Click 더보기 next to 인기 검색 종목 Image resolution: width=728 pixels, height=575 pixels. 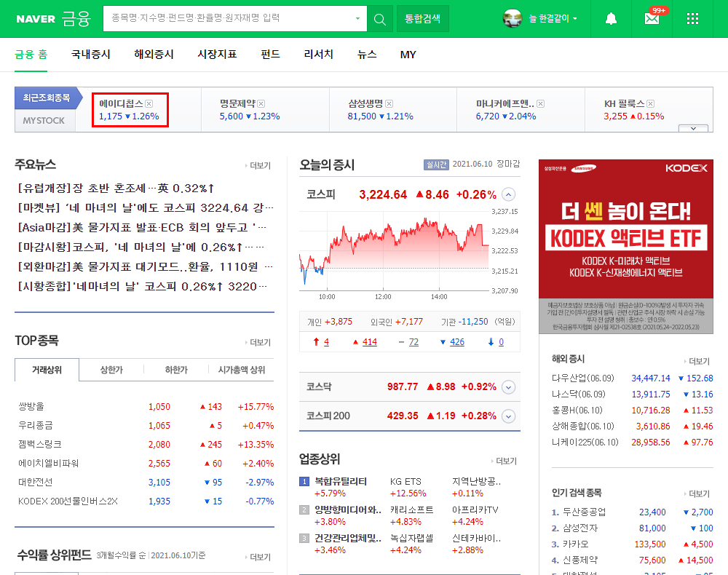(697, 493)
